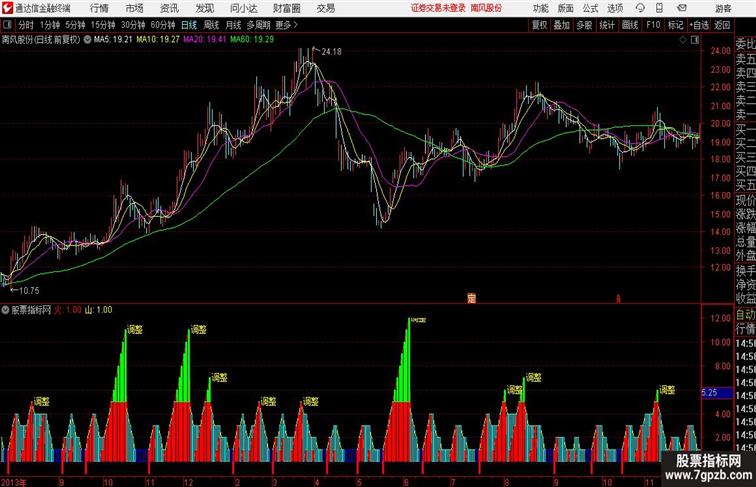
Task: Click the MA10: 19.27 label
Action: coord(158,40)
